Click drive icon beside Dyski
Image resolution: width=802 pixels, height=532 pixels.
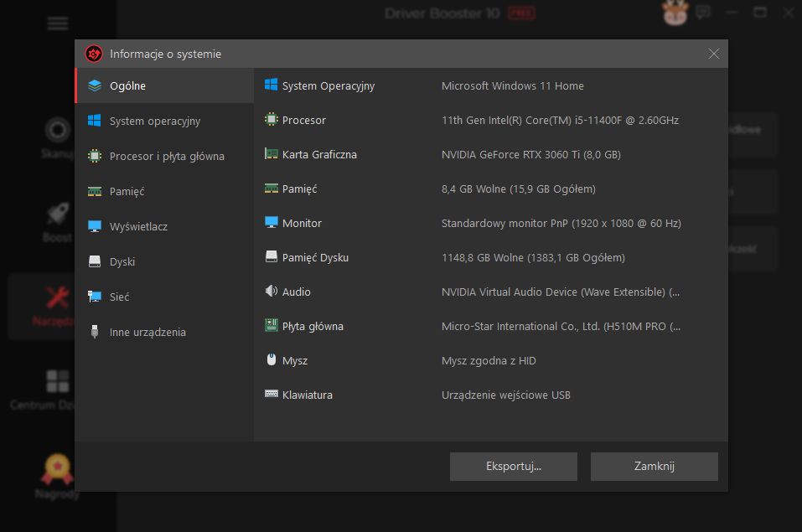click(95, 261)
